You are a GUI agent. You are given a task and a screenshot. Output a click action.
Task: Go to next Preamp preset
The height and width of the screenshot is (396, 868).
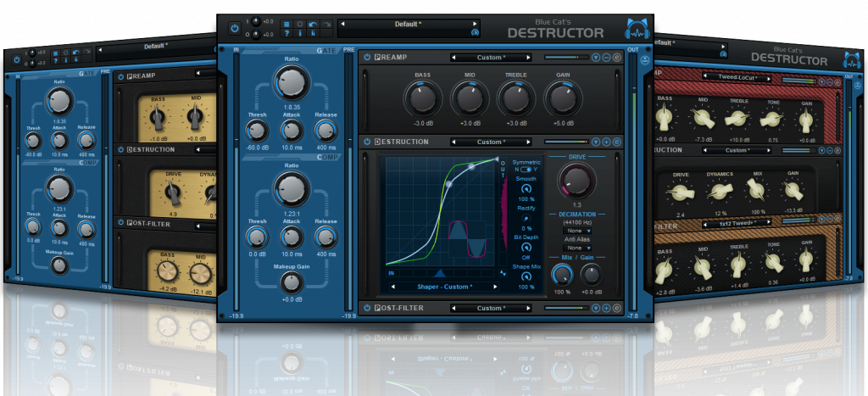[528, 57]
